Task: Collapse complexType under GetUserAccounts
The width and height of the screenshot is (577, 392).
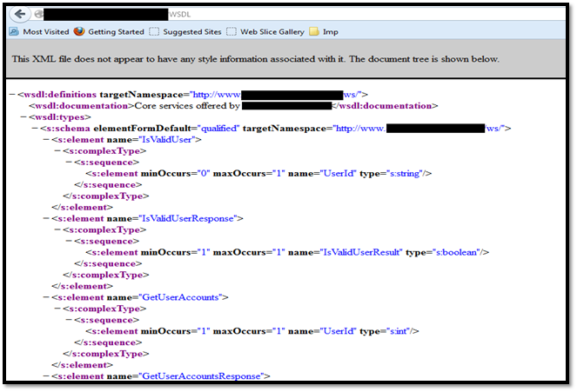Action: click(x=57, y=309)
